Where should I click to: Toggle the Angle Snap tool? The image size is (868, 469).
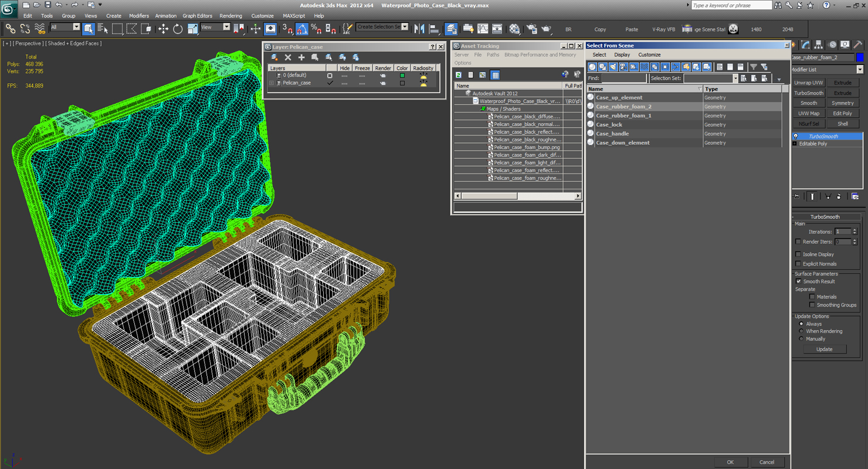pos(301,28)
